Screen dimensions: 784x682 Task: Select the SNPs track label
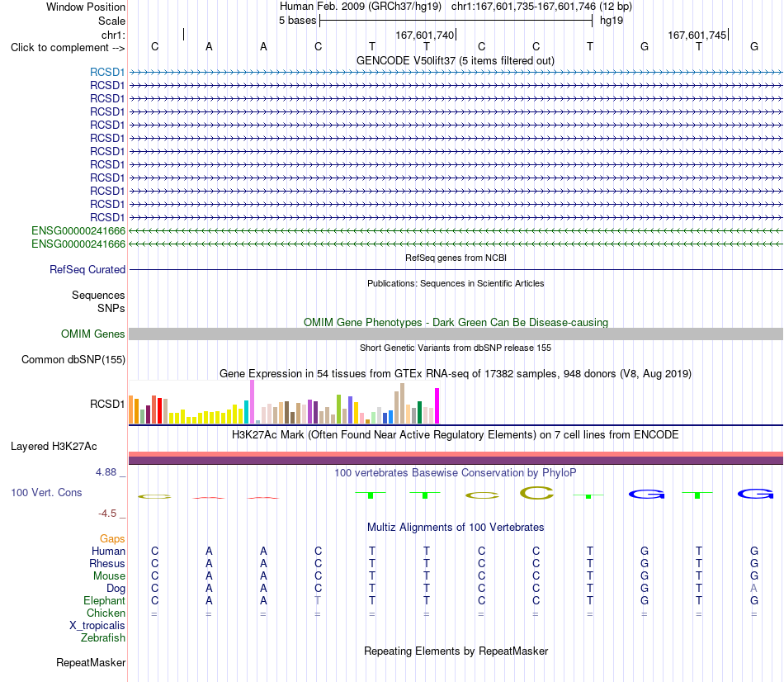[111, 308]
